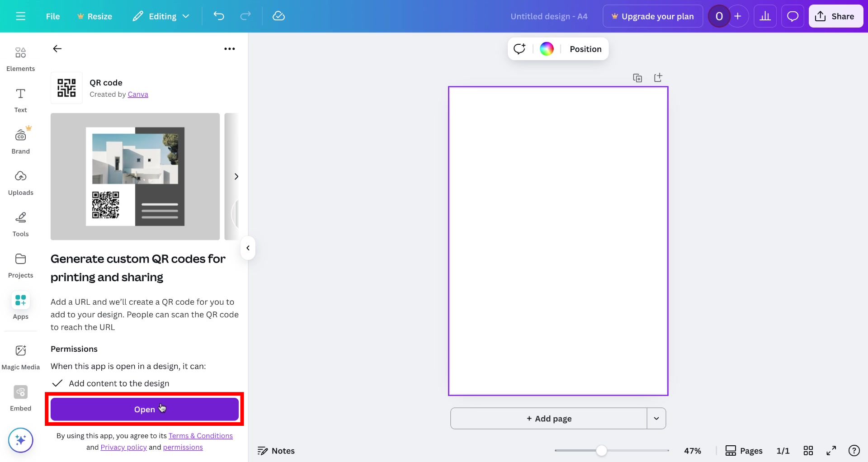Select the Text tool in sidebar

pyautogui.click(x=20, y=99)
